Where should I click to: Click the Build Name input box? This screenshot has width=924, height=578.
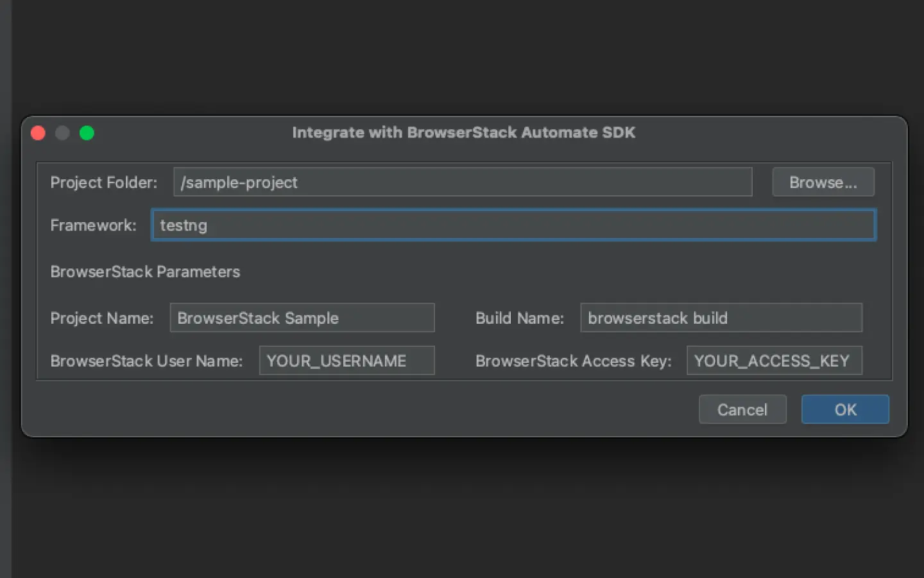(721, 318)
